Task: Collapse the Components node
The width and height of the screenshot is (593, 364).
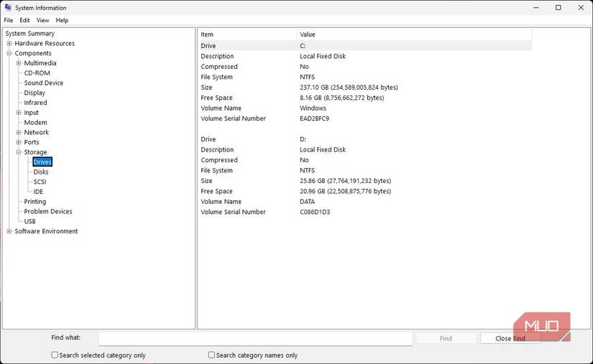Action: click(9, 53)
